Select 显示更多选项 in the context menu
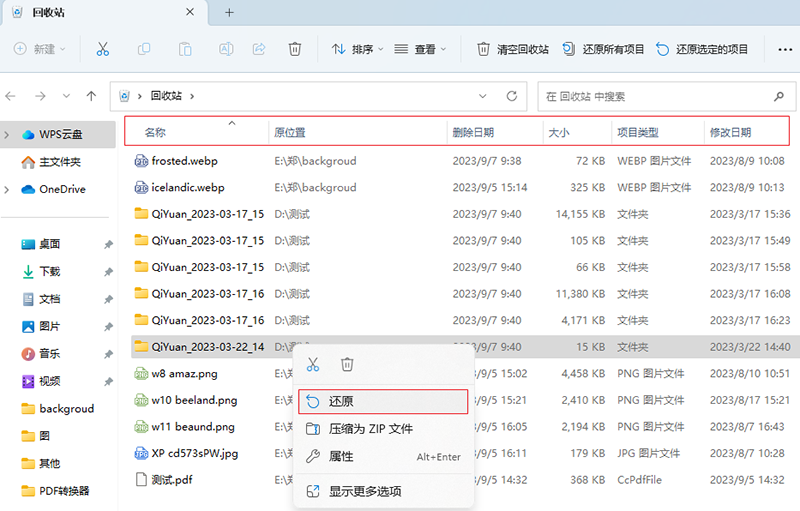The image size is (800, 511). point(383,491)
